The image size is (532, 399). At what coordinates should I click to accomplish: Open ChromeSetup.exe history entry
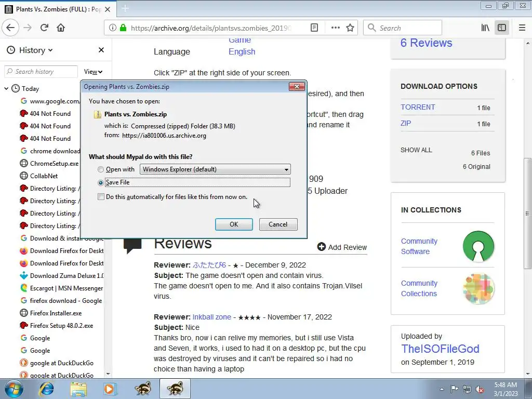pyautogui.click(x=54, y=164)
